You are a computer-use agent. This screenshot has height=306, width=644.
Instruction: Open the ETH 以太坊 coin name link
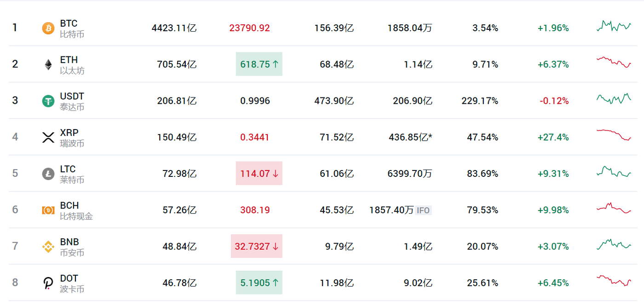(x=72, y=65)
